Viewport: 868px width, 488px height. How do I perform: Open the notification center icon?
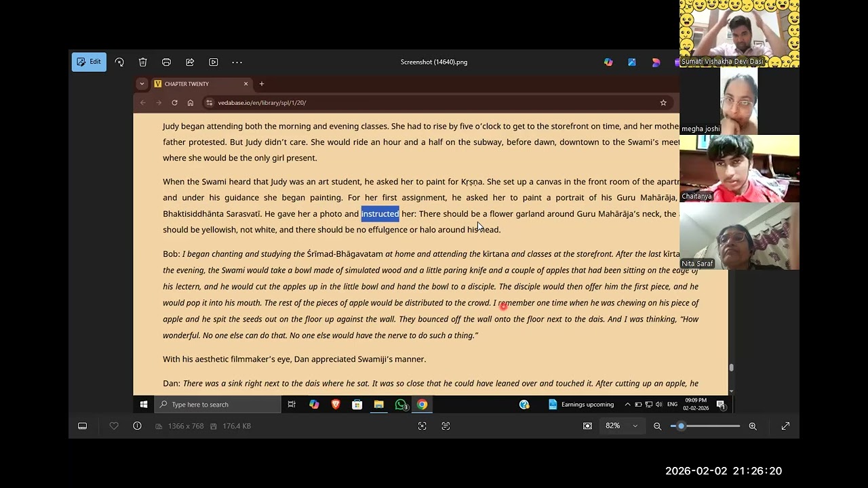coord(721,405)
